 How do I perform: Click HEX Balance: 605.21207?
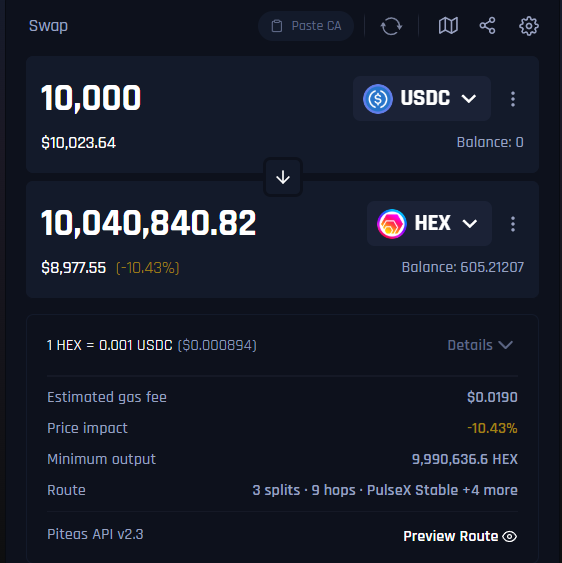pyautogui.click(x=463, y=267)
